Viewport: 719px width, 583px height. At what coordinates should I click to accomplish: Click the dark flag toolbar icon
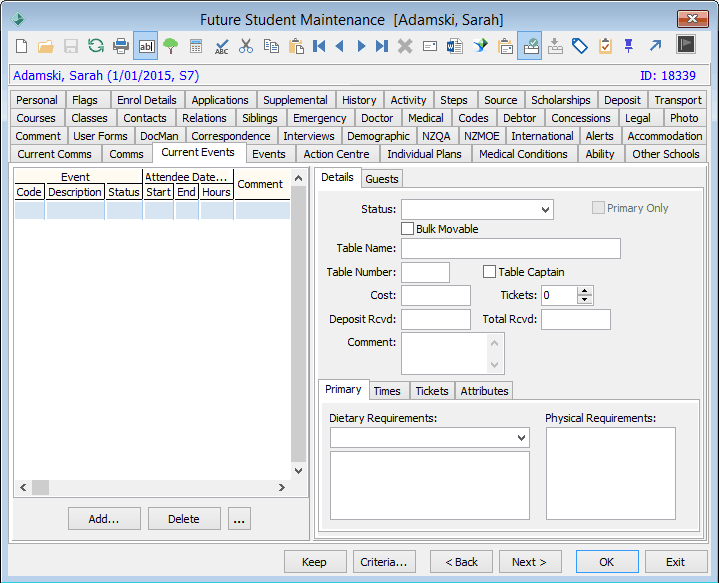coord(686,44)
